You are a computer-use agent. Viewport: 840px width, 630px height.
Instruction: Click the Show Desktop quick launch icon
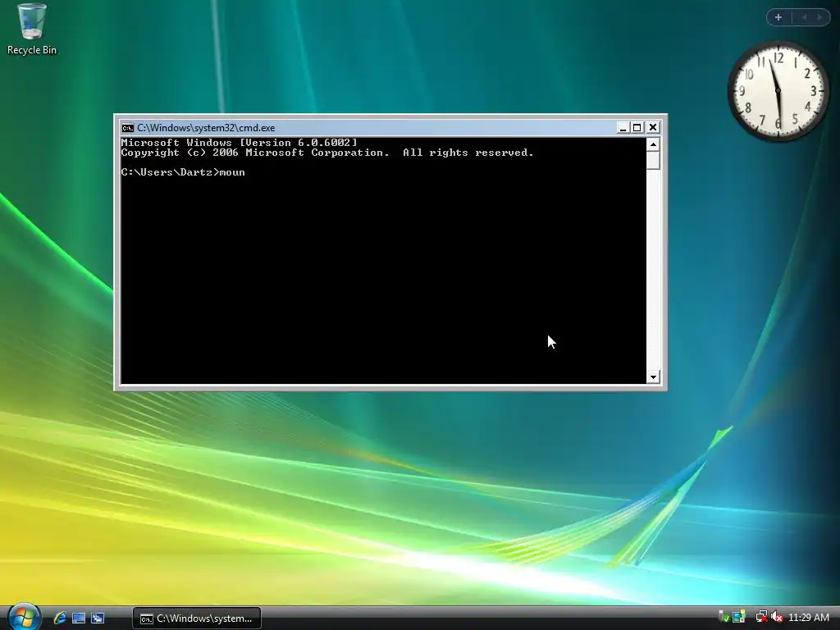pyautogui.click(x=79, y=619)
